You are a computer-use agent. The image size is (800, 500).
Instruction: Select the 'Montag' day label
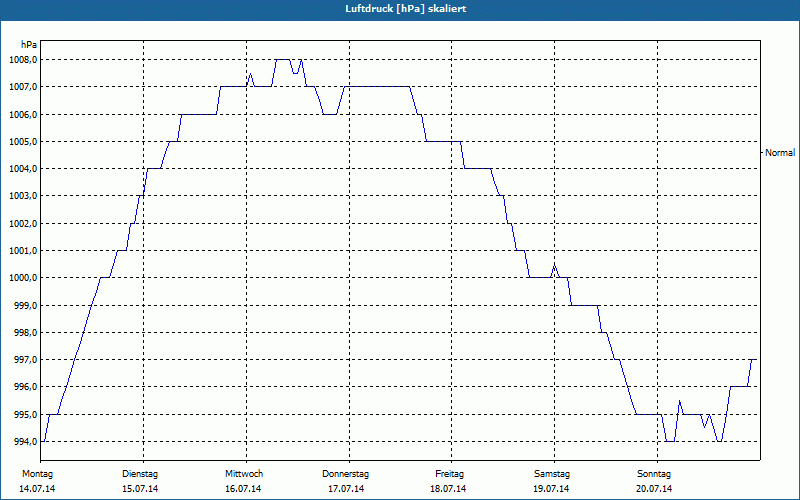[x=37, y=474]
